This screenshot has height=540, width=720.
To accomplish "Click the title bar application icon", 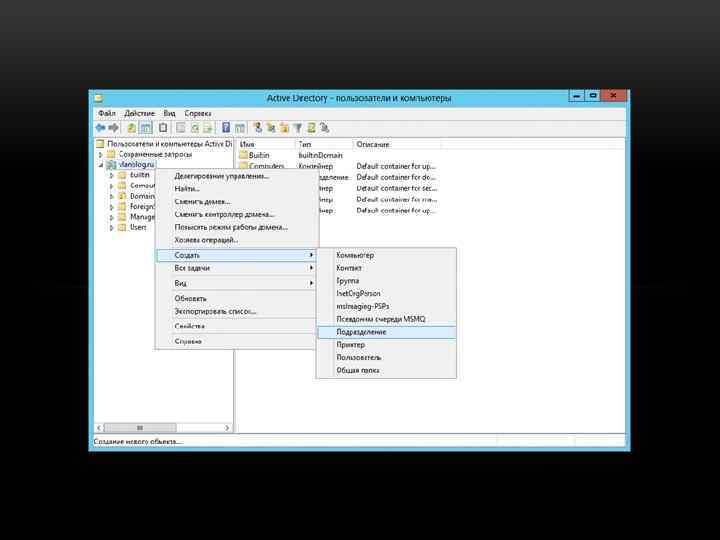I will pyautogui.click(x=99, y=98).
